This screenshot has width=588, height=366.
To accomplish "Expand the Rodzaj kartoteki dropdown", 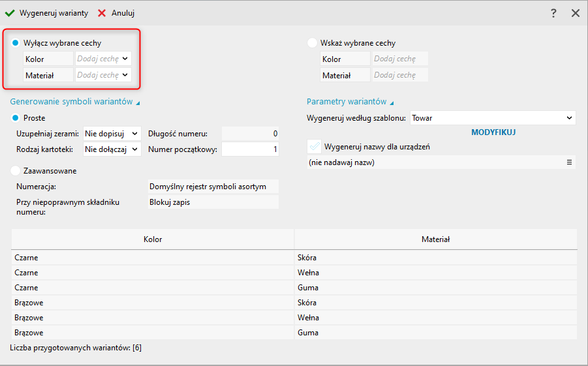I will coord(135,149).
